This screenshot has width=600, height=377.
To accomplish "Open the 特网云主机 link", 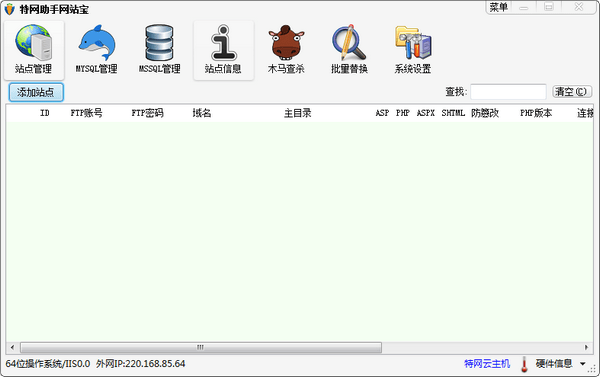I will pyautogui.click(x=487, y=364).
